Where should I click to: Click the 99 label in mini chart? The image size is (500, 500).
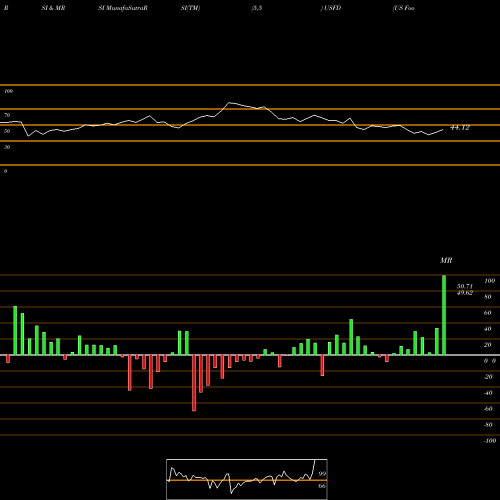coord(322,474)
